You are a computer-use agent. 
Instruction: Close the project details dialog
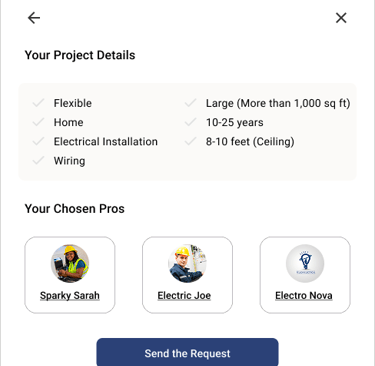pos(341,18)
